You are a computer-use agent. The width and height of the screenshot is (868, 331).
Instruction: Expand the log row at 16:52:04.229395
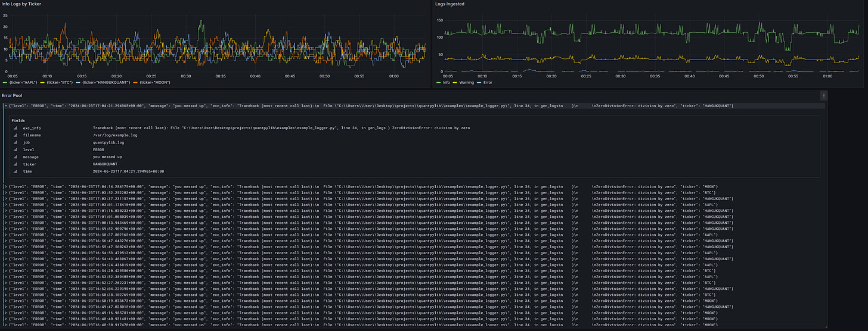pos(5,289)
